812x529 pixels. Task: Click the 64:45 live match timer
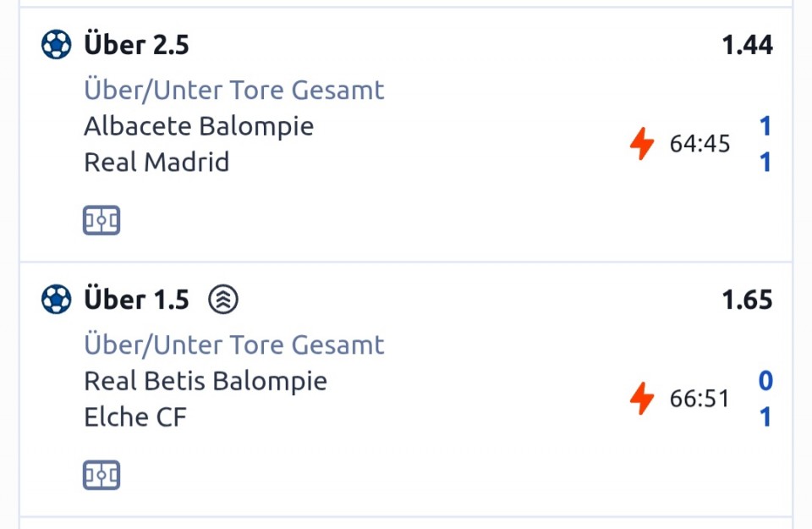click(x=700, y=144)
